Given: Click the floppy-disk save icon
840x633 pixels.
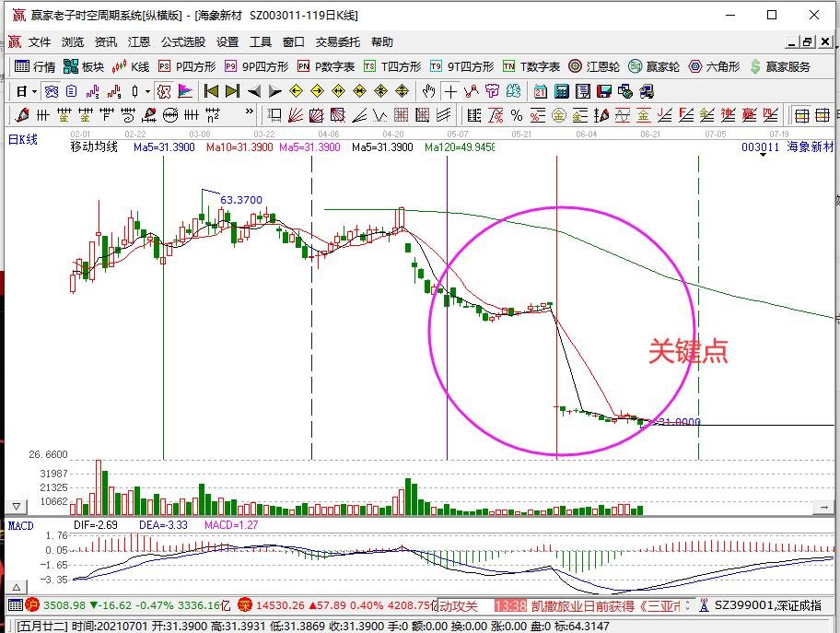Looking at the screenshot, I should pos(604,91).
